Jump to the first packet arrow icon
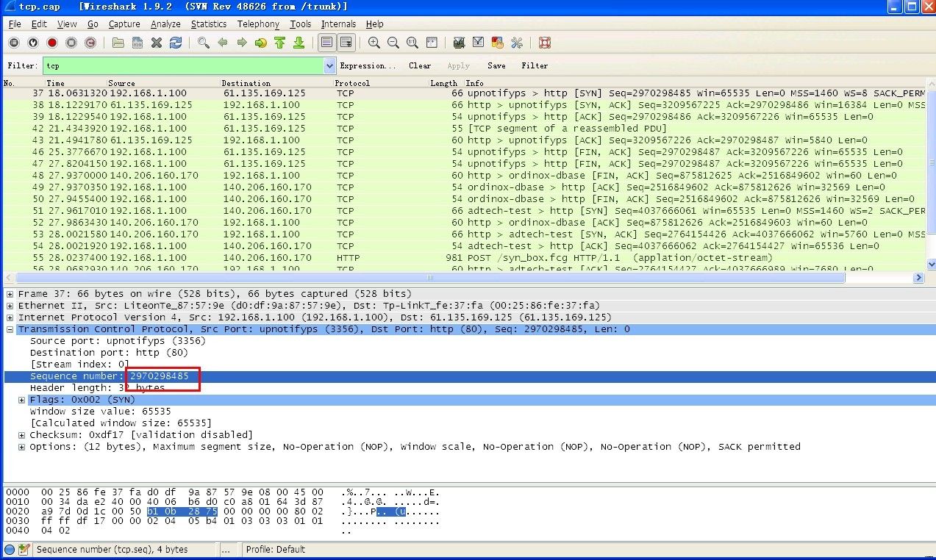936x560 pixels. (279, 43)
